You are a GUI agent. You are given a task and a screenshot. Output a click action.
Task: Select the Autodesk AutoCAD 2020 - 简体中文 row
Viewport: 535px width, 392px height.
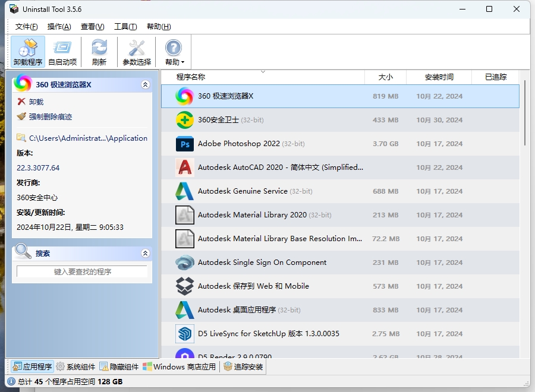pos(340,167)
